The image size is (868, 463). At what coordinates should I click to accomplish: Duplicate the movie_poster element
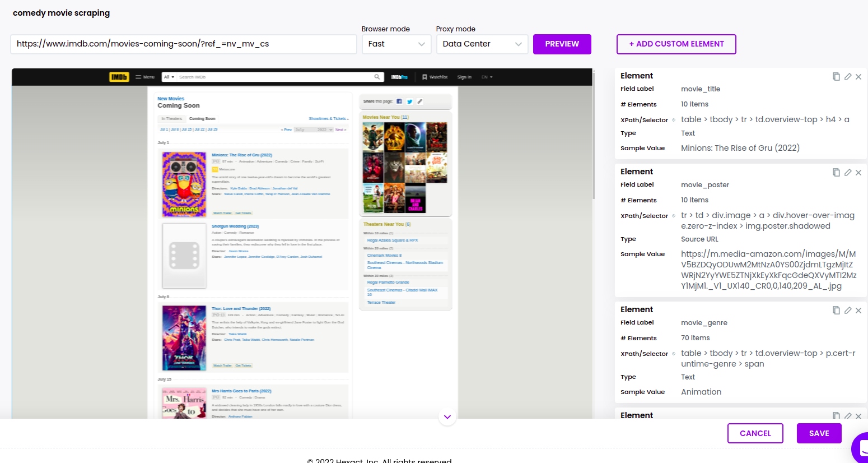tap(836, 173)
